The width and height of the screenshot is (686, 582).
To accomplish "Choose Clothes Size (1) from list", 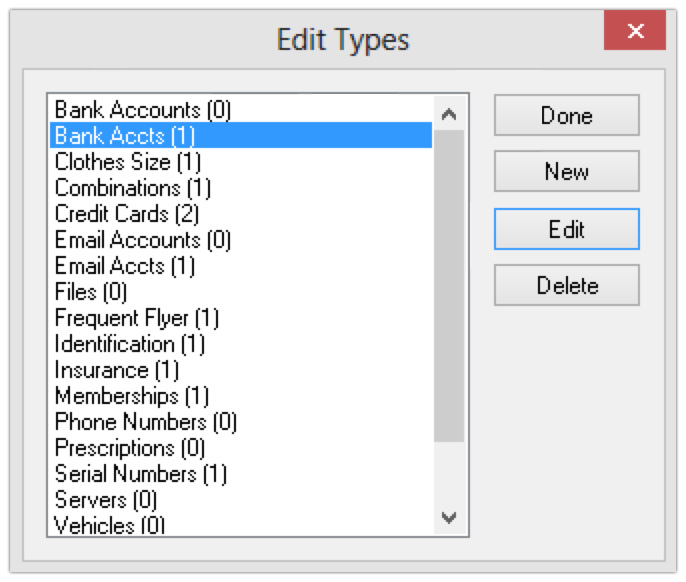I will [x=241, y=161].
